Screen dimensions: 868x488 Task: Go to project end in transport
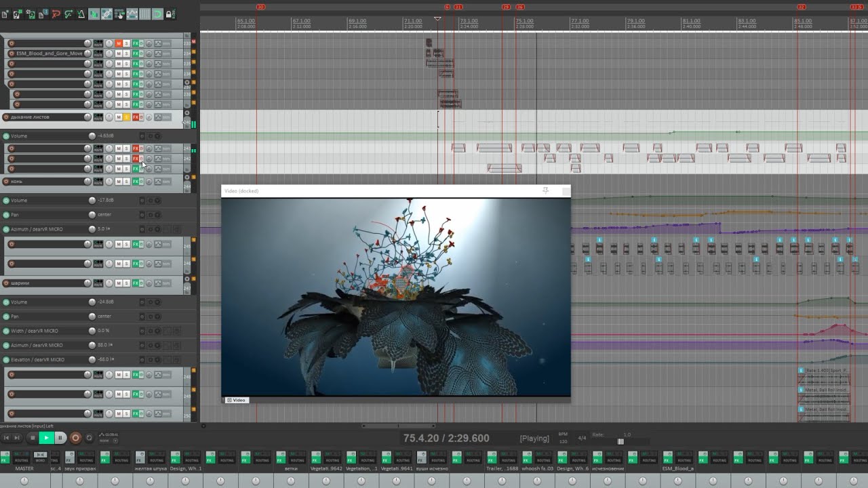tap(17, 438)
